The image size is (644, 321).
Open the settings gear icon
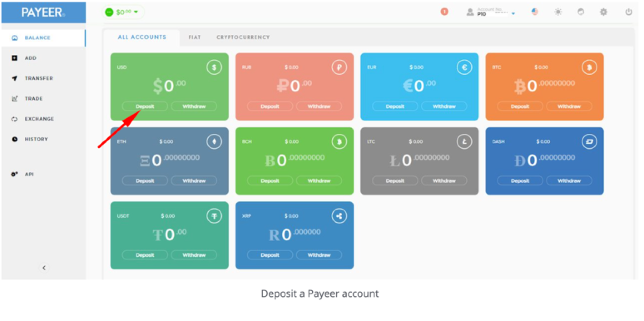point(603,12)
